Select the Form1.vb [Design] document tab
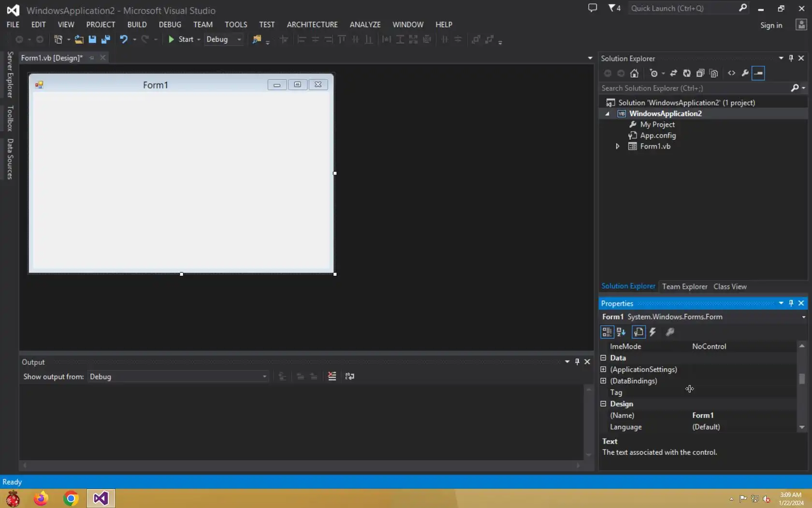 tap(52, 58)
